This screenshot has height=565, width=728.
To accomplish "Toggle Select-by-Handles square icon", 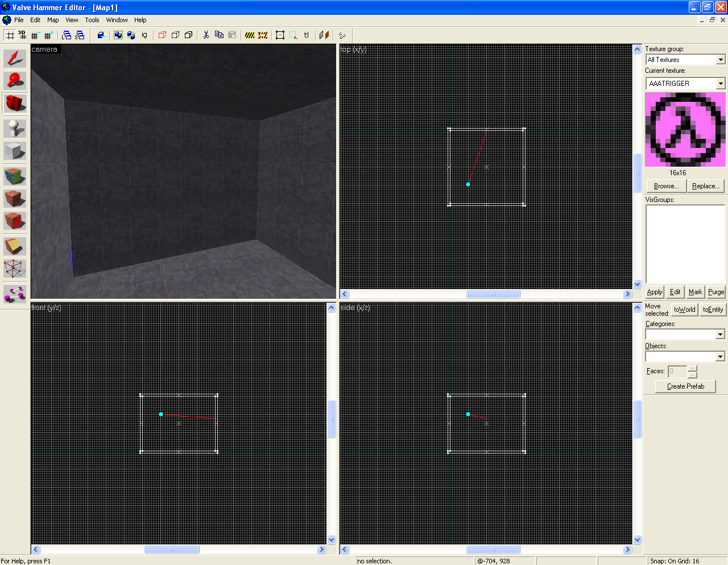I will tap(280, 35).
